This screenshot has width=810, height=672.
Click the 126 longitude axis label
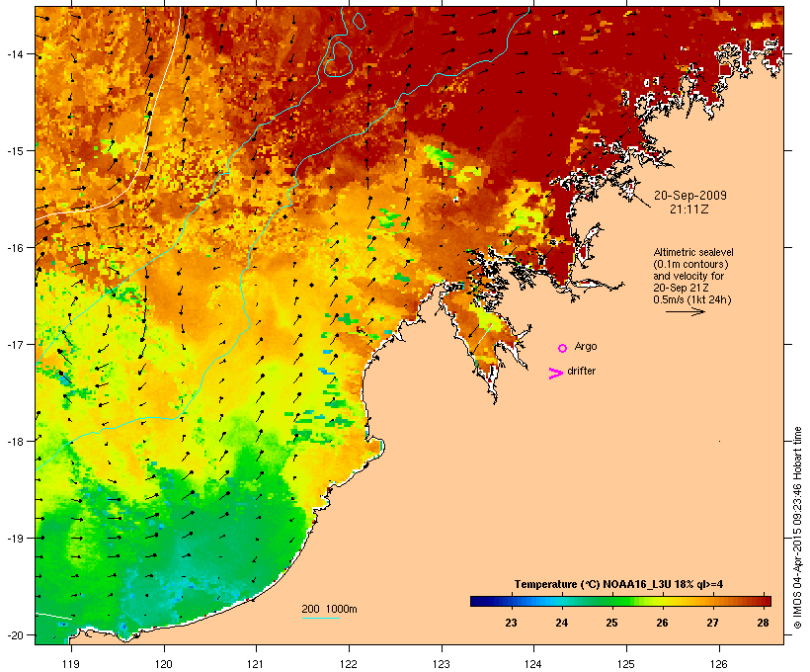point(719,664)
